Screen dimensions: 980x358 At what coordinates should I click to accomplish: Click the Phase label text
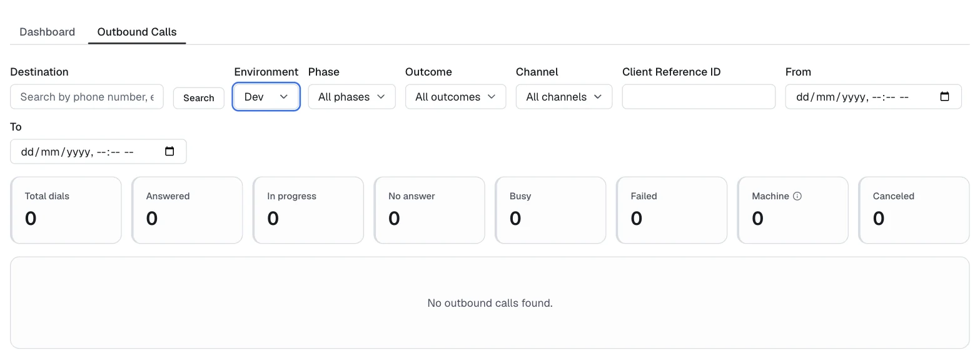(x=324, y=72)
